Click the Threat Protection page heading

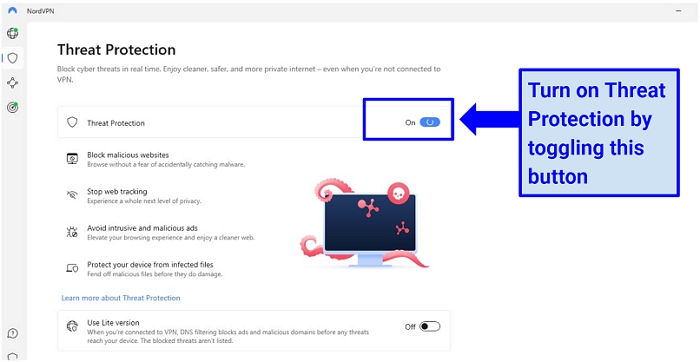tap(117, 50)
